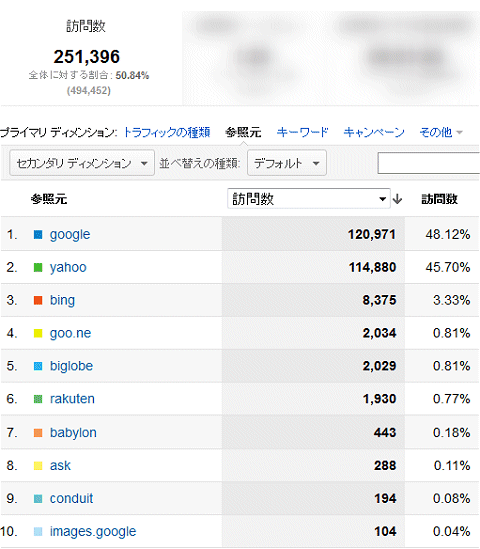This screenshot has height=549, width=480.
Task: Open the デフォルト sort type dropdown
Action: (x=287, y=163)
